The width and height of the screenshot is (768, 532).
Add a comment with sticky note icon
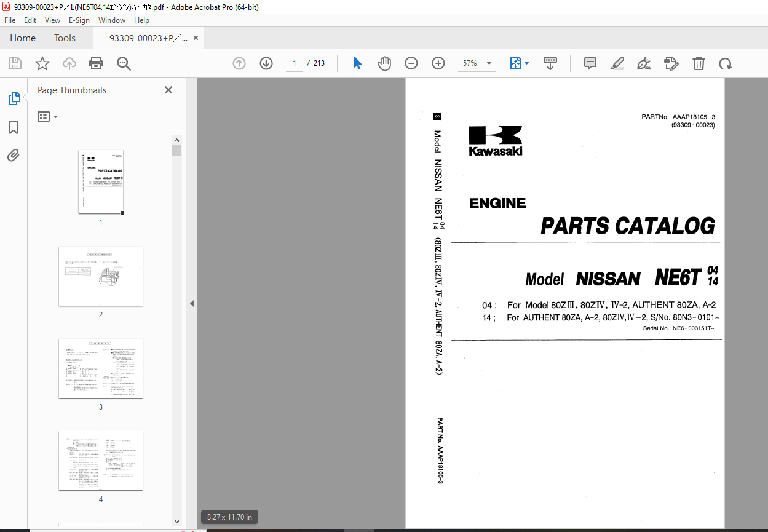coord(590,63)
